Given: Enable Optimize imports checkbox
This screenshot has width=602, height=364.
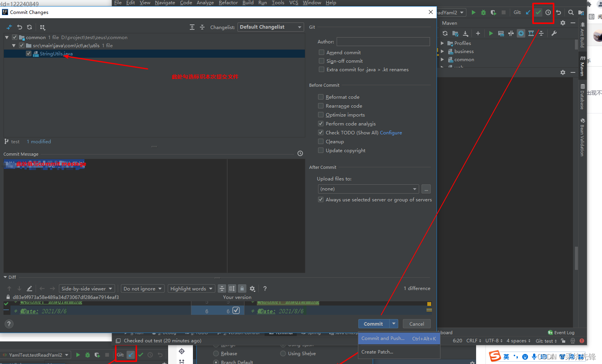Looking at the screenshot, I should pos(321,115).
